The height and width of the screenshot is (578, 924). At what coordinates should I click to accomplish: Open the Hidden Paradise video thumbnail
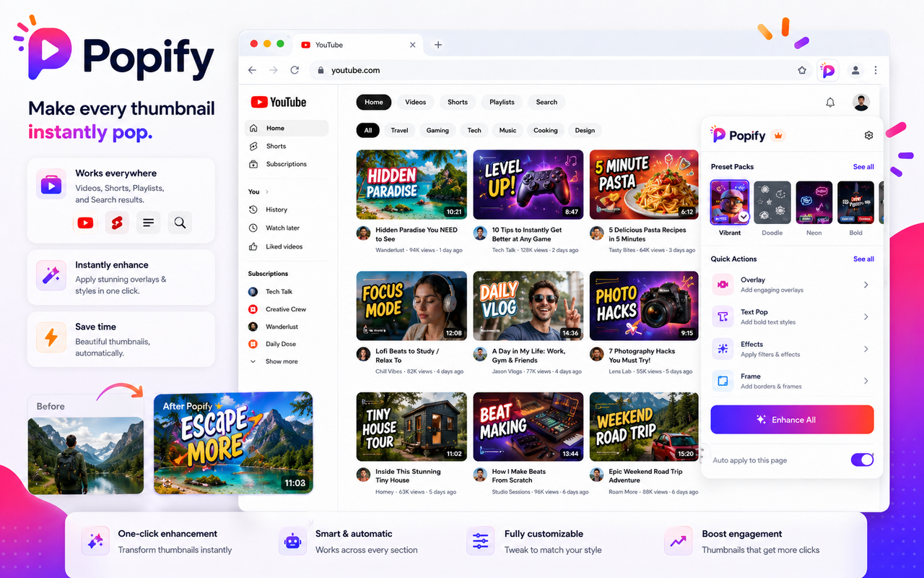tap(411, 184)
